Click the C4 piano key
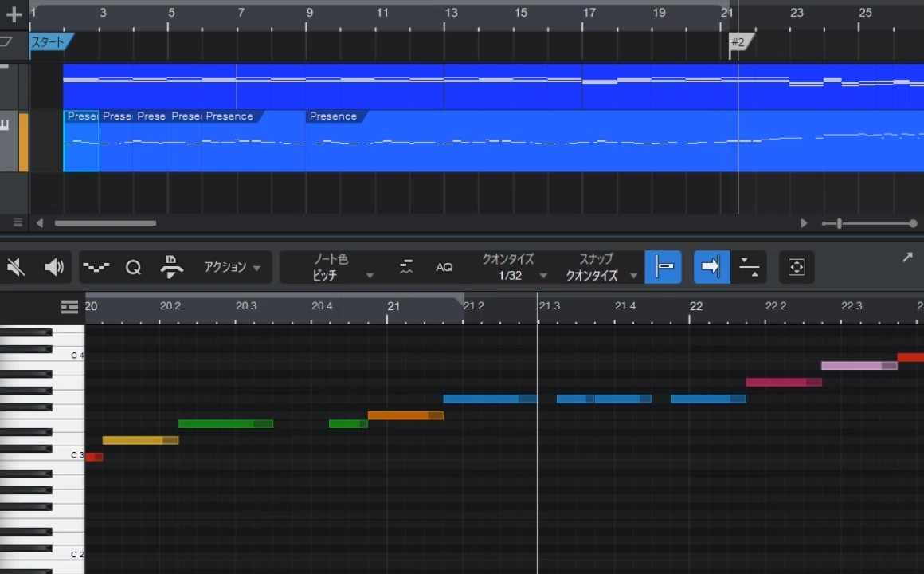This screenshot has width=924, height=574. coord(71,355)
